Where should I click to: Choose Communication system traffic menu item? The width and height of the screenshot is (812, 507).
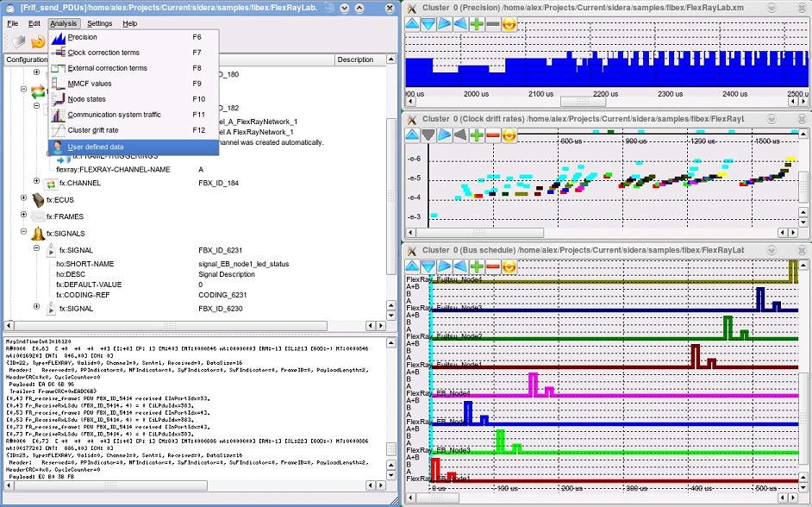(134, 115)
